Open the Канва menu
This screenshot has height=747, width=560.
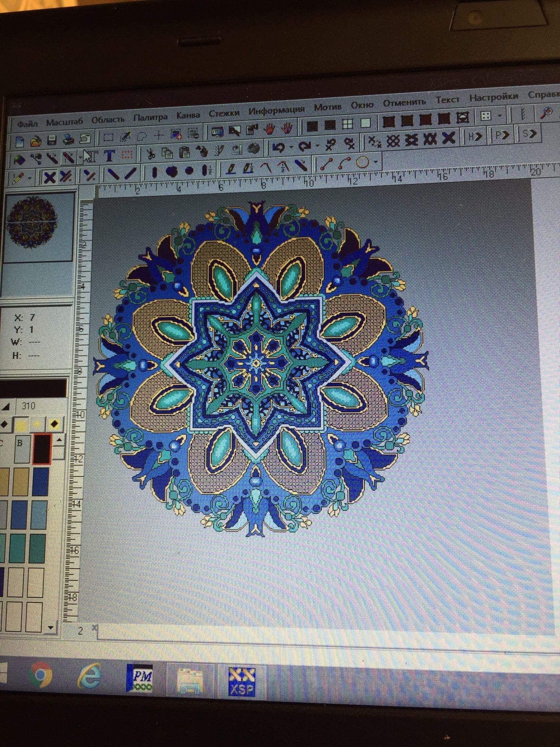[188, 115]
